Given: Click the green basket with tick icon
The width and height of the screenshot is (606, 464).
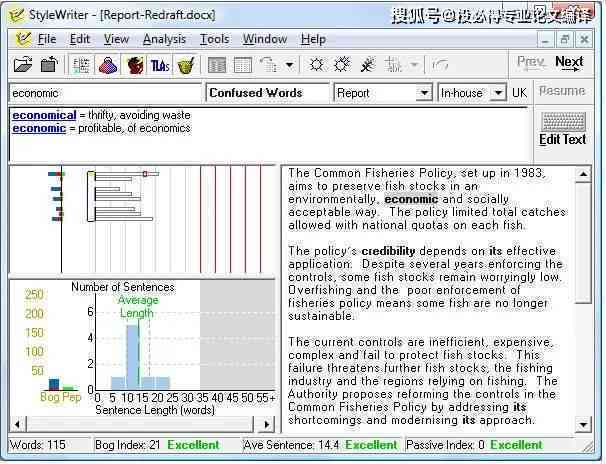Looking at the screenshot, I should pyautogui.click(x=186, y=65).
